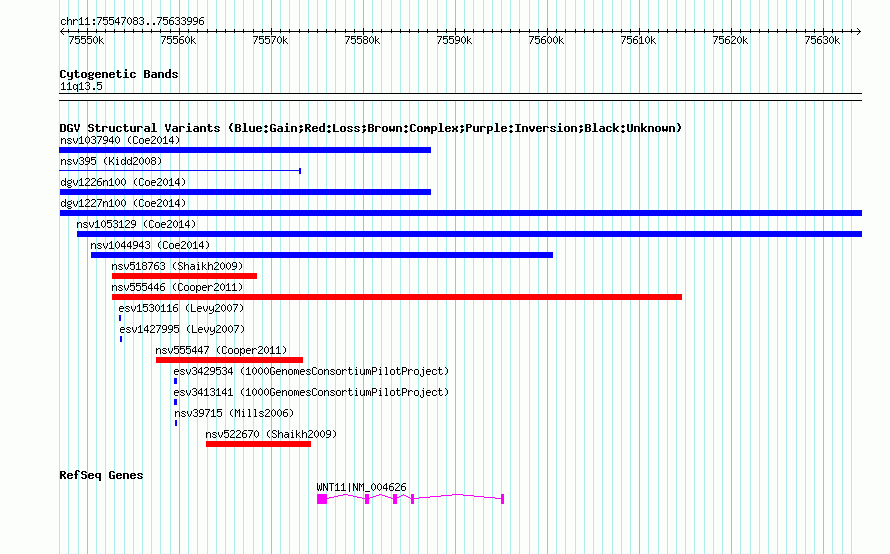Click the nsv1044943 (Coe2014) blue bar

322,255
